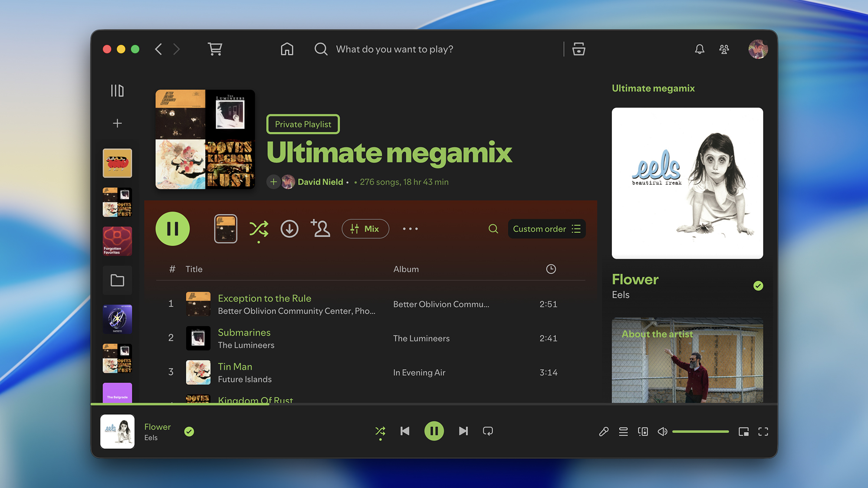Open the notifications bell
The width and height of the screenshot is (868, 488).
click(699, 49)
